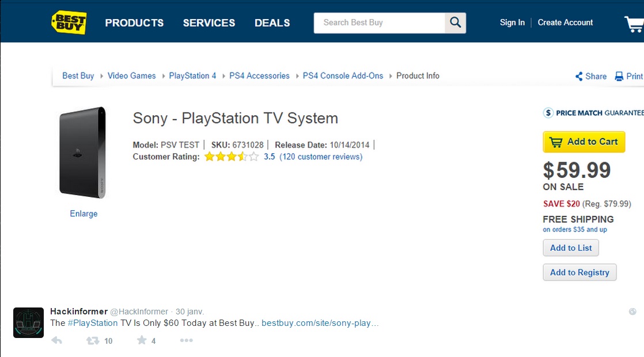
Task: Click the Add to Cart button
Action: click(x=584, y=142)
